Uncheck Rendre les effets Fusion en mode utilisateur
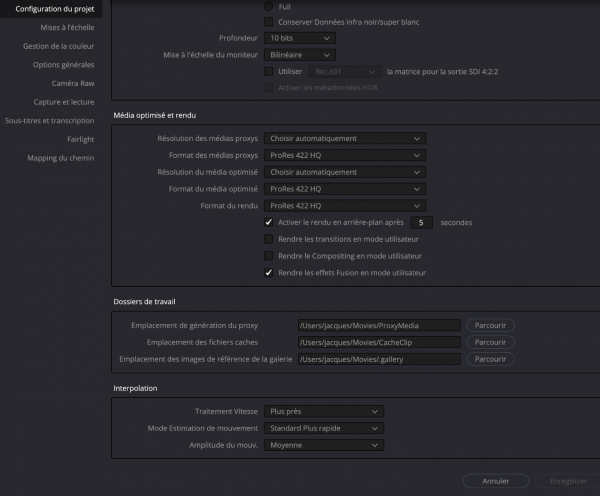Screen dimensions: 600x496 (x=268, y=272)
